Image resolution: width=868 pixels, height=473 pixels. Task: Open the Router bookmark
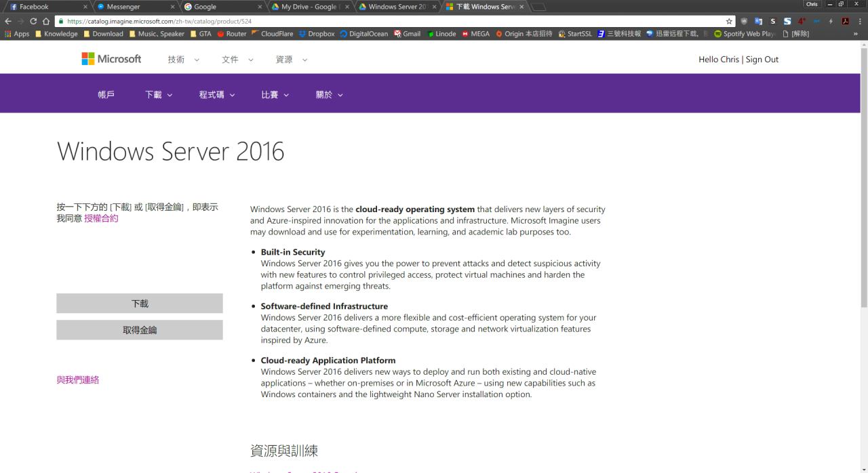click(x=232, y=34)
